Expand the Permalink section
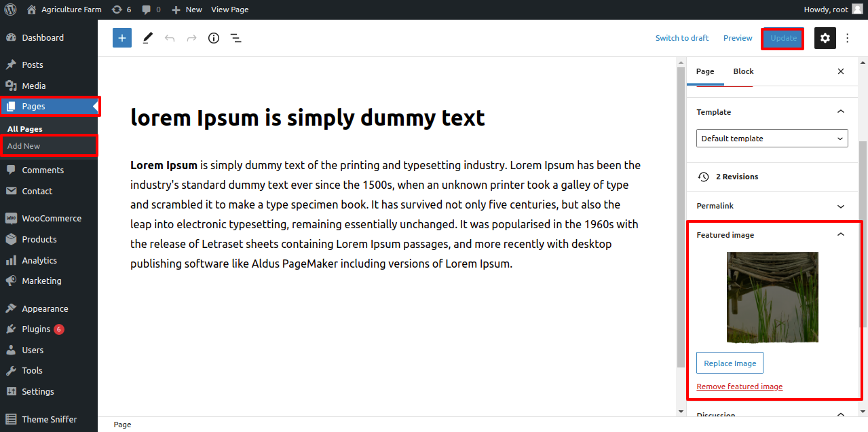Viewport: 868px width, 432px height. pos(840,206)
